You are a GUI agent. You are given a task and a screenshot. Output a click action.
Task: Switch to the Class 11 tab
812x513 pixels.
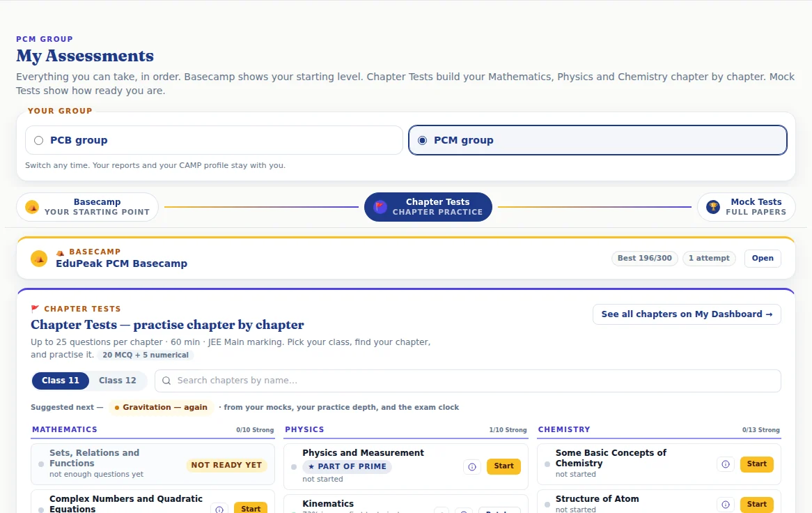61,381
